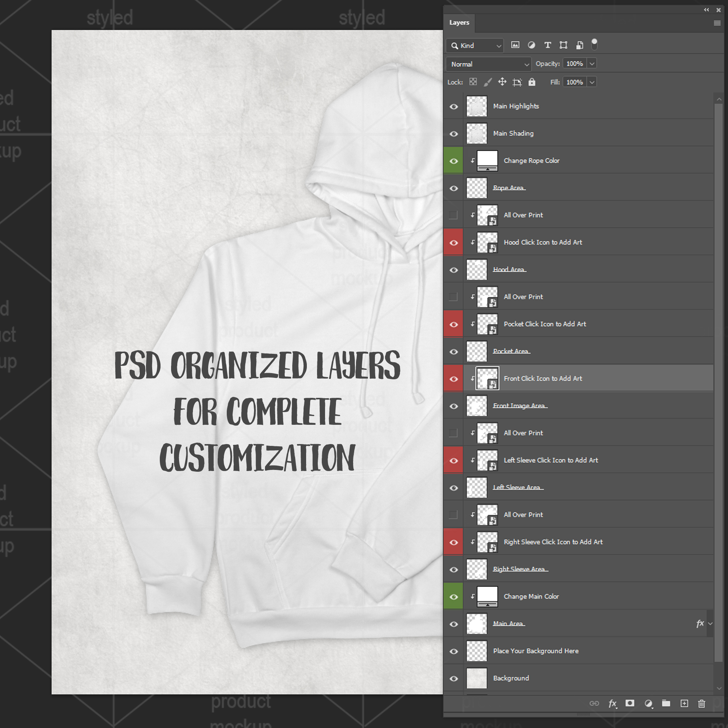728x728 pixels.
Task: Add a layer mask icon
Action: pos(630,704)
